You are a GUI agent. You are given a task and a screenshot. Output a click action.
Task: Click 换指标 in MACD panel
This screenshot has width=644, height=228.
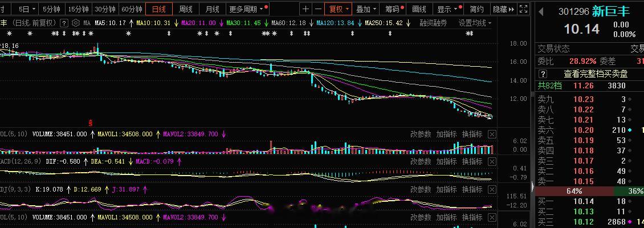(x=472, y=162)
